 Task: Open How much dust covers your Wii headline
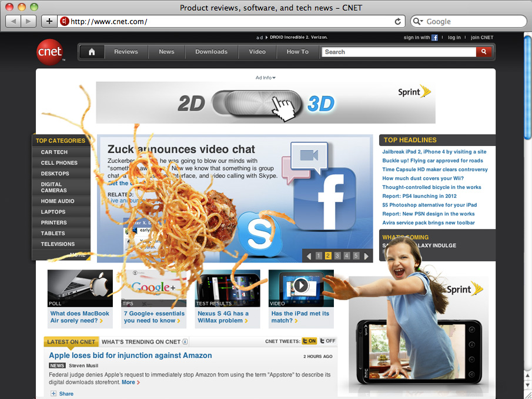[423, 178]
